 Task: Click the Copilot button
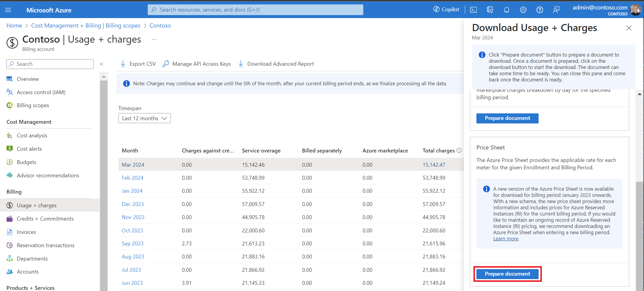point(446,9)
